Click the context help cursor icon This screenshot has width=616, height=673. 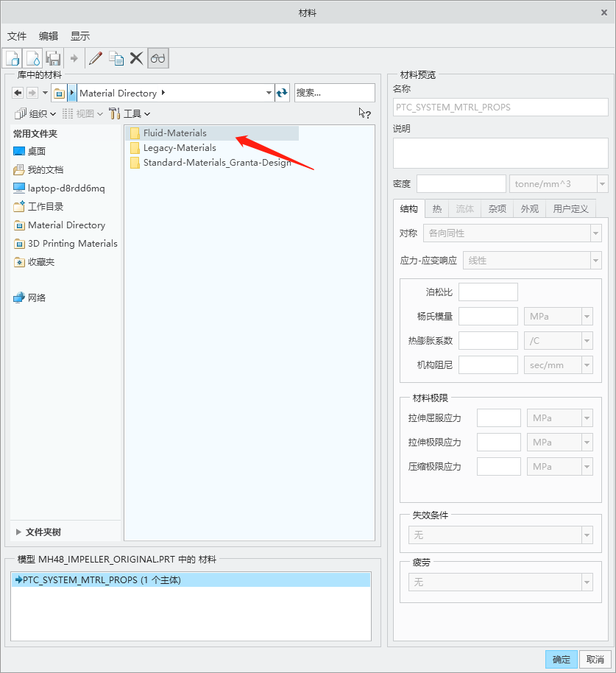pyautogui.click(x=364, y=113)
